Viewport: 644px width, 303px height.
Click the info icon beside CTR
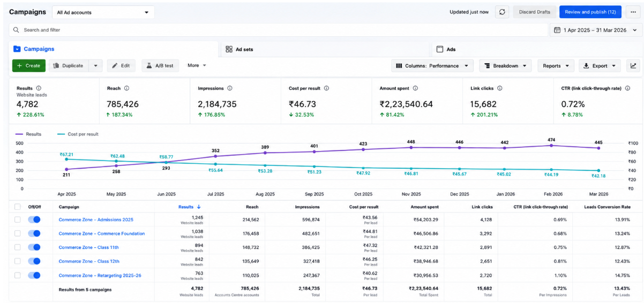point(627,88)
